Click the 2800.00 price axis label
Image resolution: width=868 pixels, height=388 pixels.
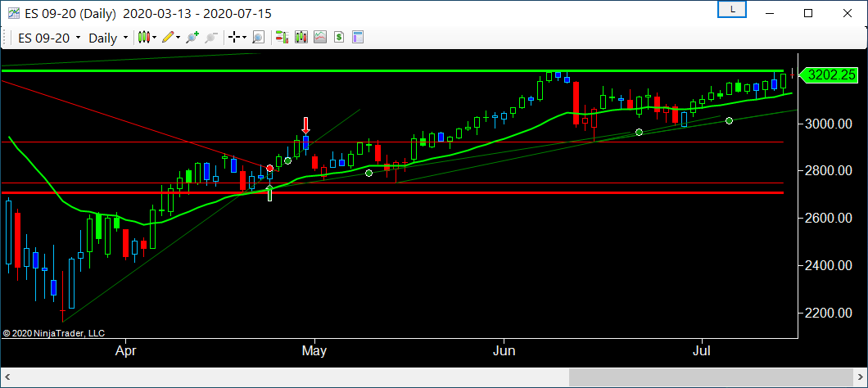[x=829, y=171]
